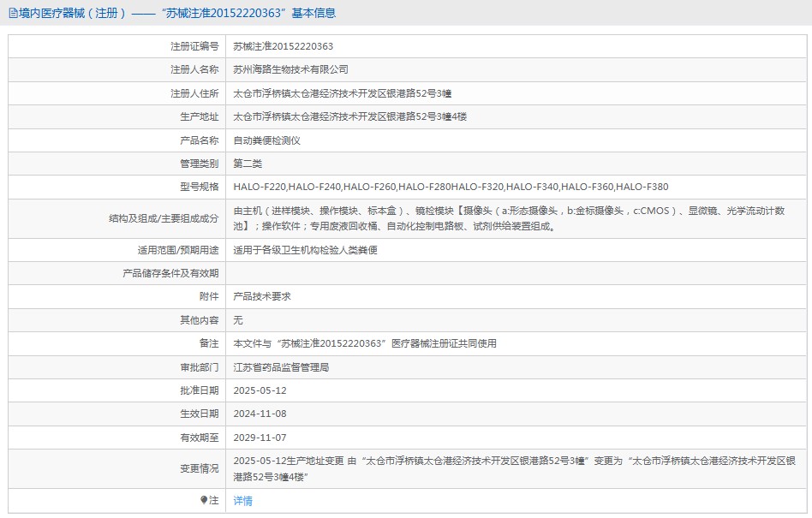Viewport: 812px width, 518px height.
Task: Click the expiry date 2029-11-07
Action: click(x=260, y=437)
